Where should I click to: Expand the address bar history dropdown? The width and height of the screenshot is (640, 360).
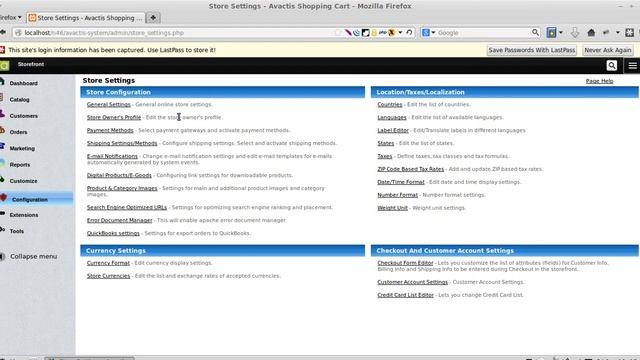pyautogui.click(x=400, y=32)
